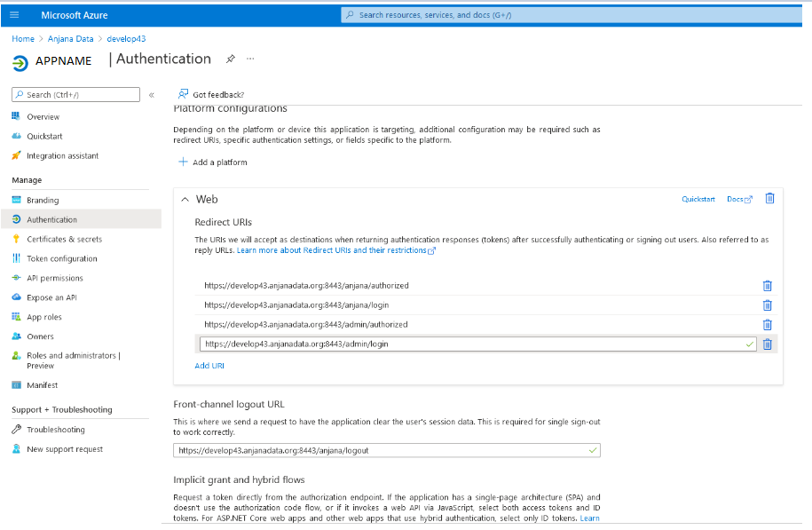This screenshot has height=530, width=812.
Task: Open the more options ellipsis beside Authentication
Action: click(x=250, y=59)
